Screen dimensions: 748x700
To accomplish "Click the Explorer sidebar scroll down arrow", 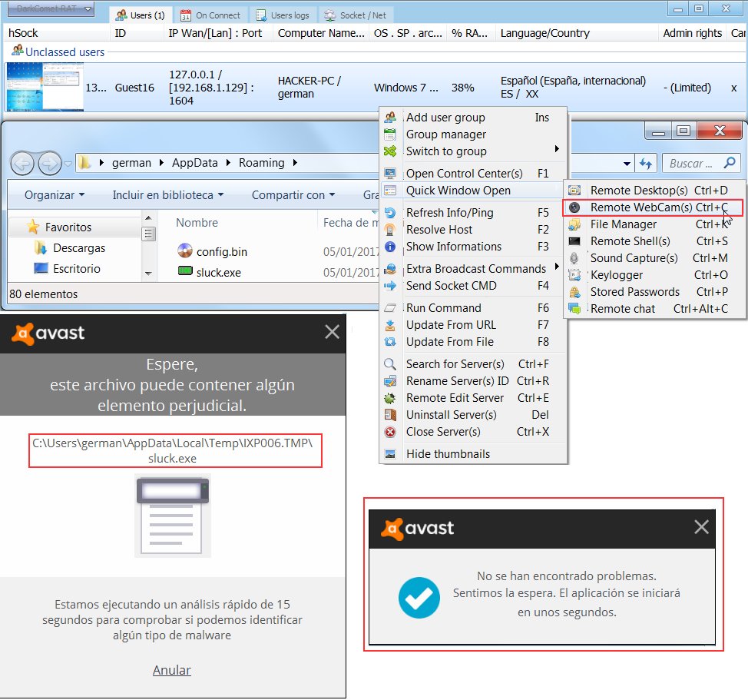I will pos(148,274).
